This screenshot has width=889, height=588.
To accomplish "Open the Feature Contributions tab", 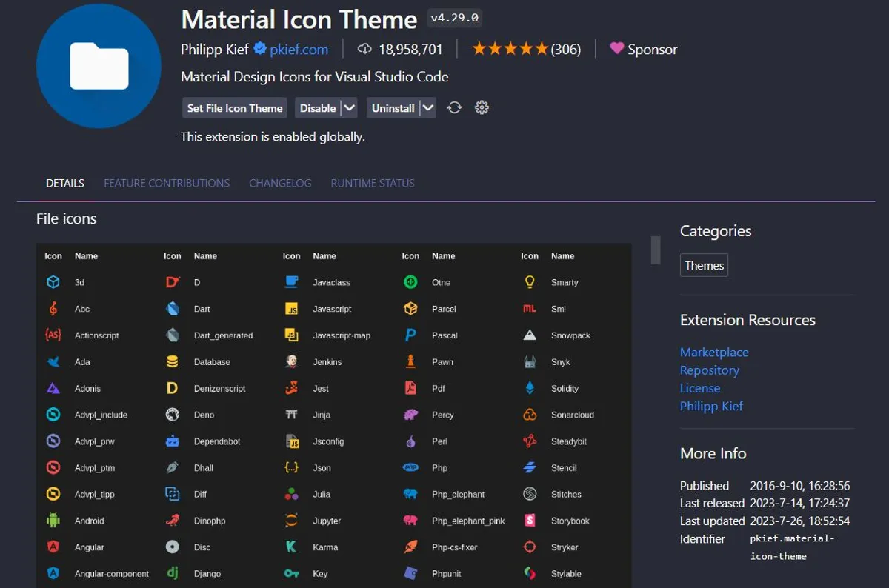I will click(x=167, y=183).
